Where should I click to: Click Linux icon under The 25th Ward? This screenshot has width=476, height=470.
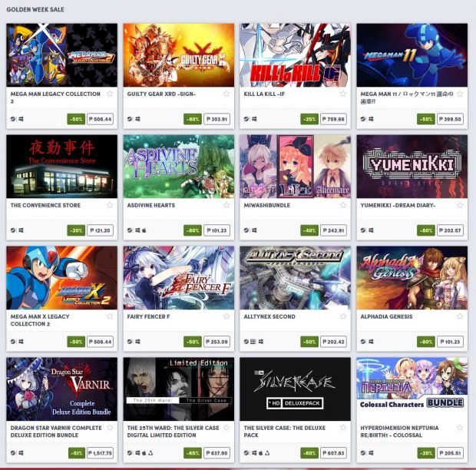coord(150,453)
